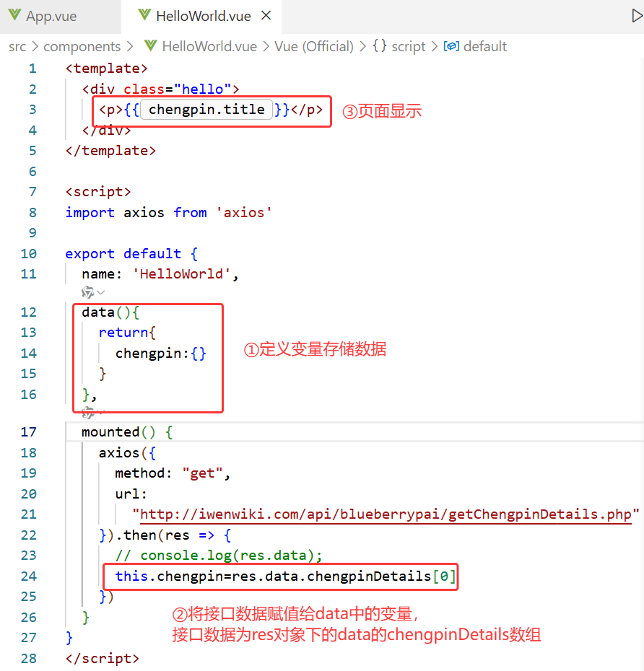Viewport: 644px width, 671px height.
Task: Open the default breadcrumb
Action: (x=485, y=46)
